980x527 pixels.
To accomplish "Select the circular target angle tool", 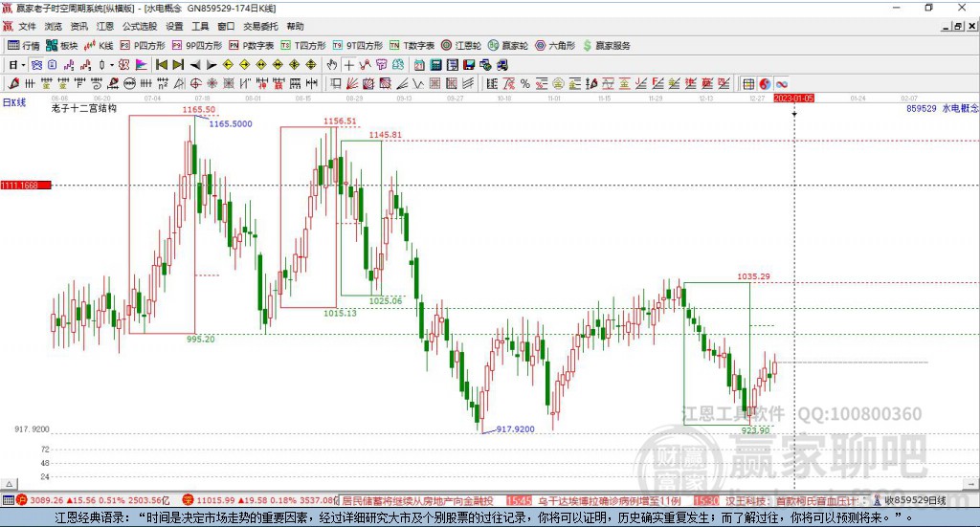I will pyautogui.click(x=195, y=83).
